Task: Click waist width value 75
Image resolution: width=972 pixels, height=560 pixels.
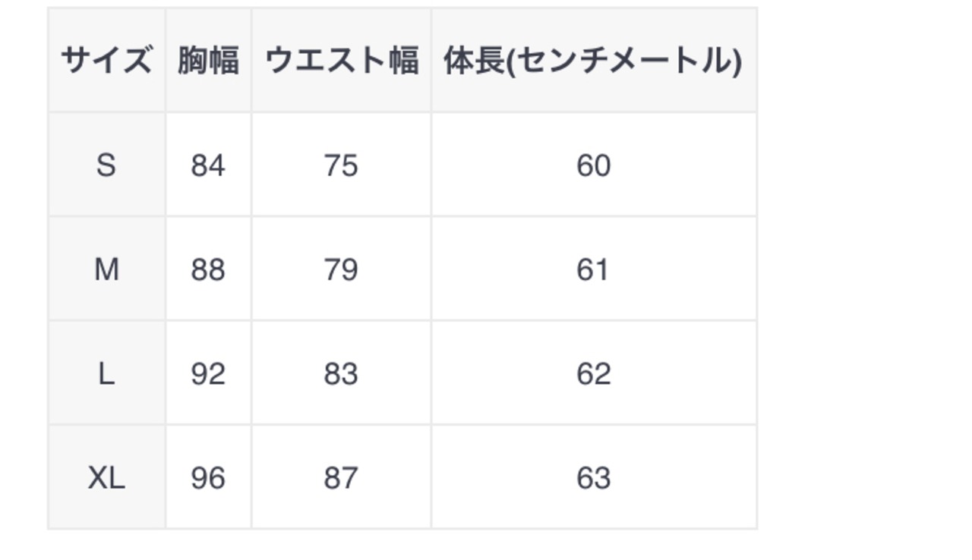Action: click(341, 165)
